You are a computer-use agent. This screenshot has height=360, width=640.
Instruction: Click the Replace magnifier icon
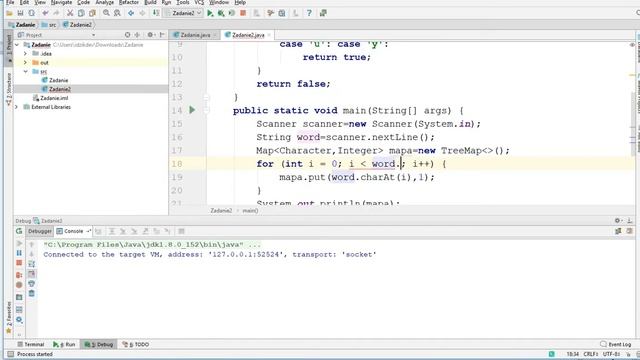click(117, 13)
